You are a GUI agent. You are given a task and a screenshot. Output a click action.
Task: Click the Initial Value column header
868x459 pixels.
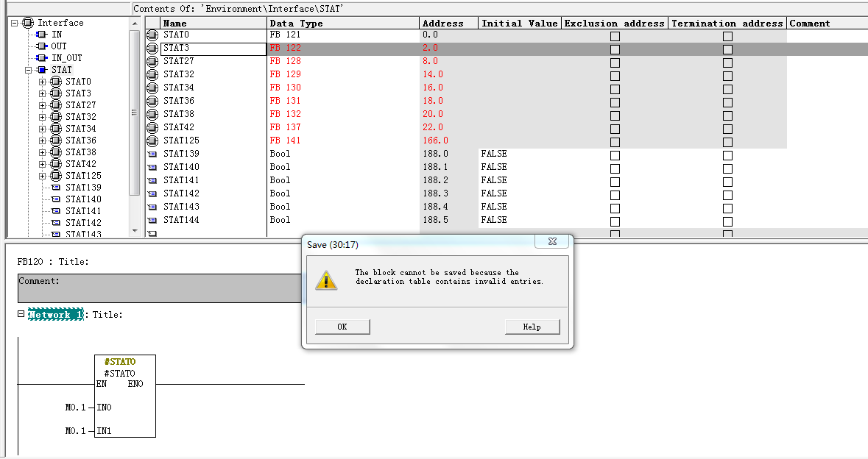pos(520,24)
